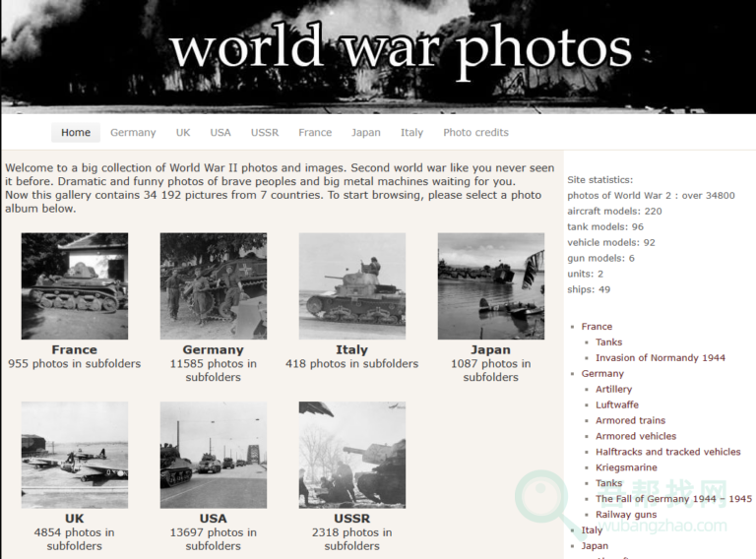
Task: Open Invasion of Normandy 1944 sidebar link
Action: pos(660,358)
